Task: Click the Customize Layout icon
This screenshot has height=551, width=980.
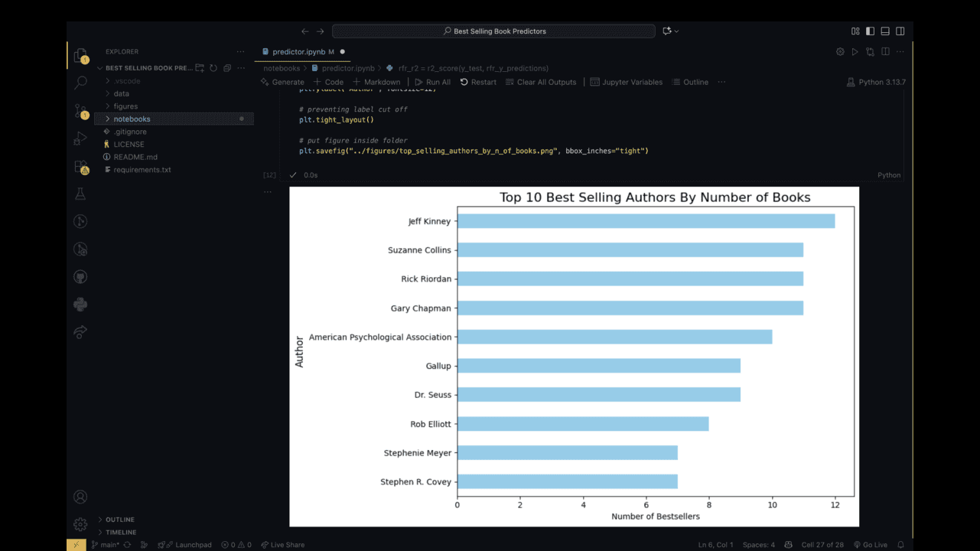Action: pos(855,31)
